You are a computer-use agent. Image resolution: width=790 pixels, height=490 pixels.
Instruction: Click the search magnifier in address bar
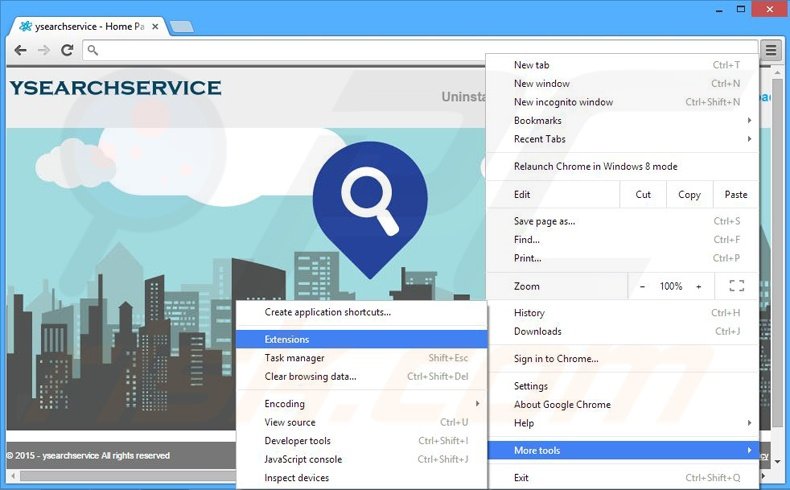coord(93,50)
